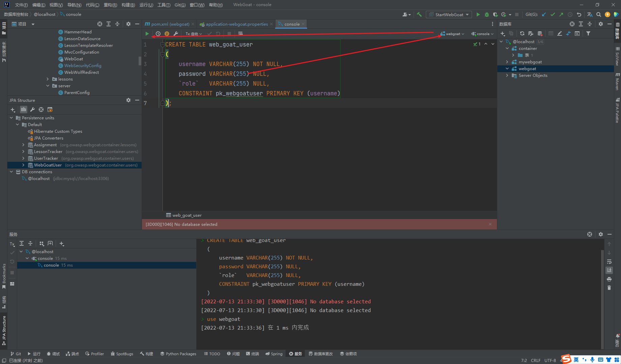Open the Git(G) menu
621x364 pixels.
tap(180, 5)
